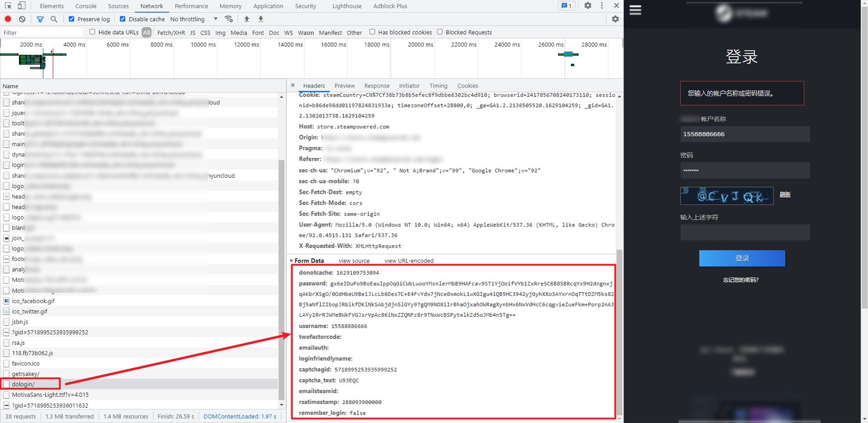868x423 pixels.
Task: Open the hamburger menu on the login page
Action: (x=635, y=10)
